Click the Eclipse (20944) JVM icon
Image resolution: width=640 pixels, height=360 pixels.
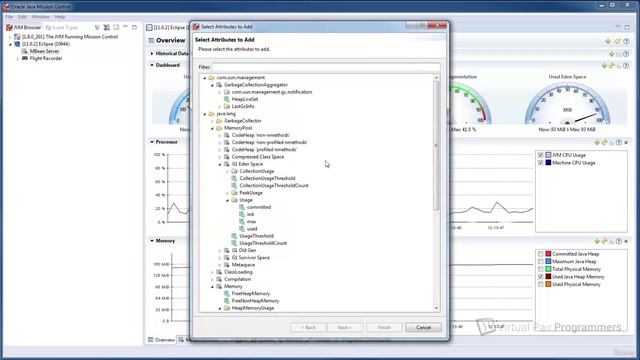tap(17, 44)
